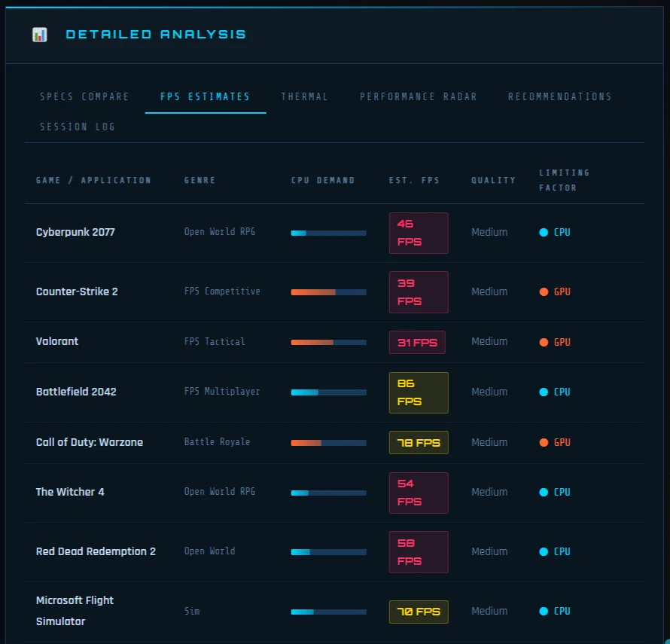Click the 78 FPS badge for Warzone

point(418,443)
